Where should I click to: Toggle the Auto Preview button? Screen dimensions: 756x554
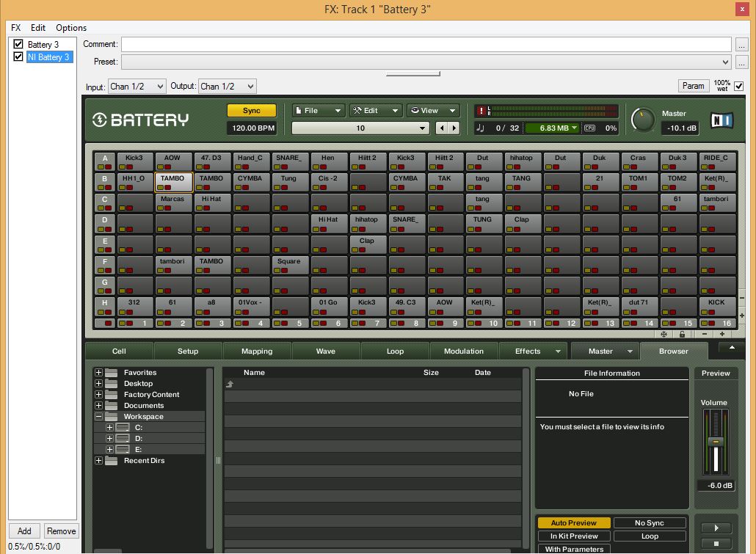pyautogui.click(x=573, y=523)
